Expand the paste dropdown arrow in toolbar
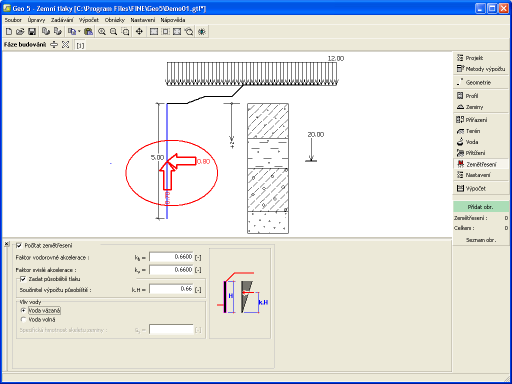This screenshot has height=384, width=512. click(79, 32)
